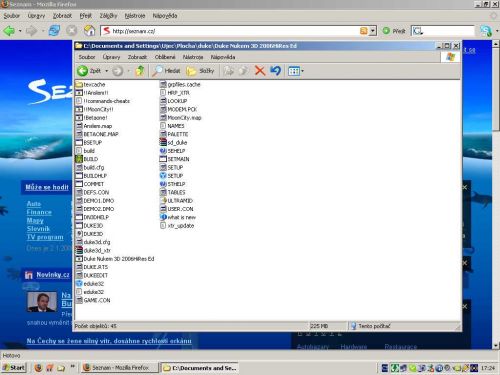The width and height of the screenshot is (500, 375).
Task: Click the news photo thumbnail on Seznam
Action: tap(42, 302)
